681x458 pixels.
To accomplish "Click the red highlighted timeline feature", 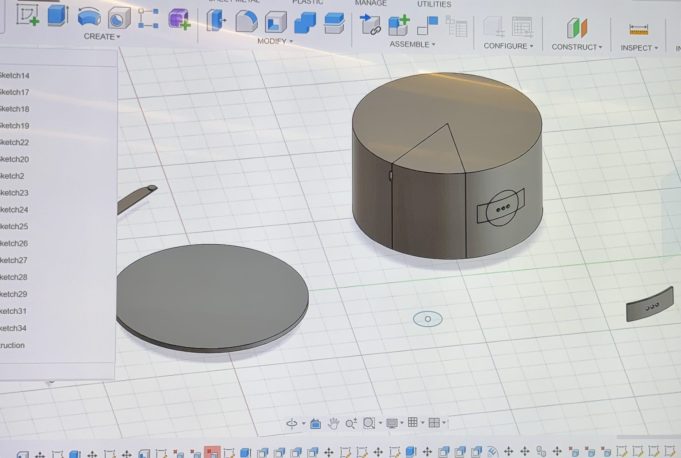I will tap(212, 452).
